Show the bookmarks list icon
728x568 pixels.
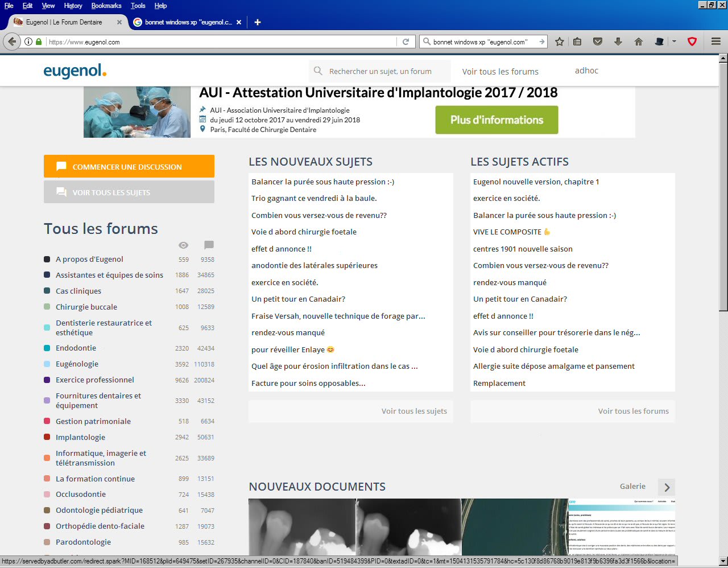click(x=577, y=42)
